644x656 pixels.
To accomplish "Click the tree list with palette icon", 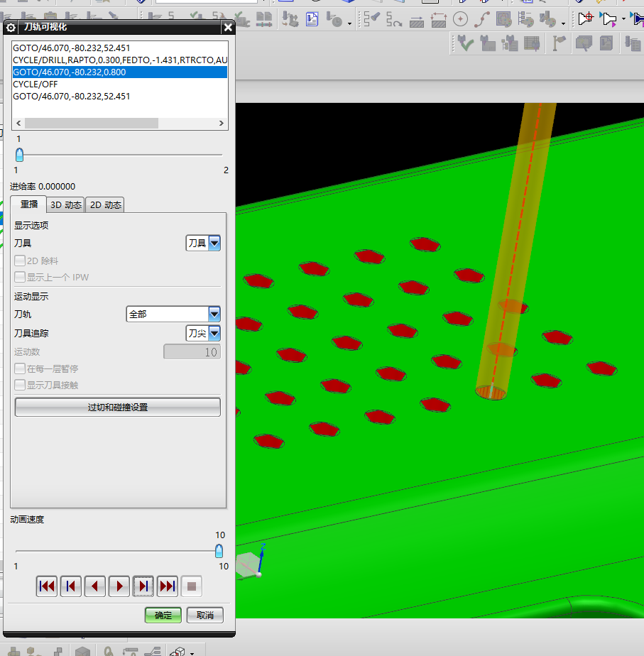I will [x=525, y=19].
